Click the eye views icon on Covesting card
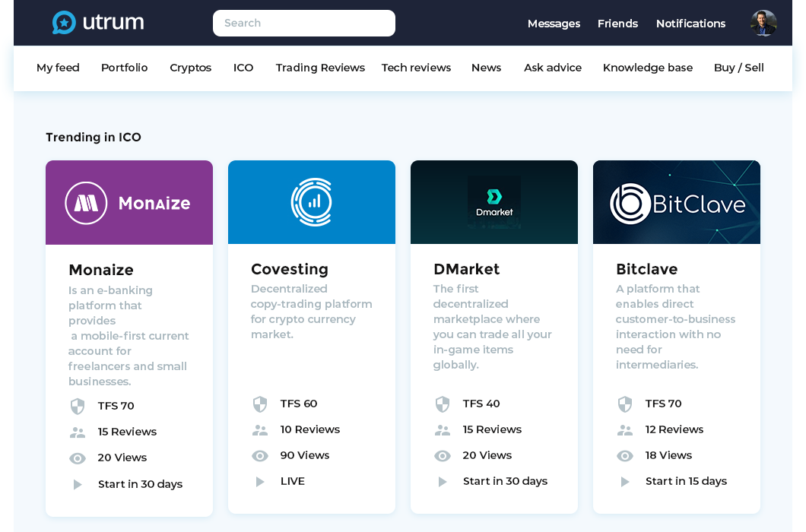Screen dimensions: 806x532 [260, 456]
